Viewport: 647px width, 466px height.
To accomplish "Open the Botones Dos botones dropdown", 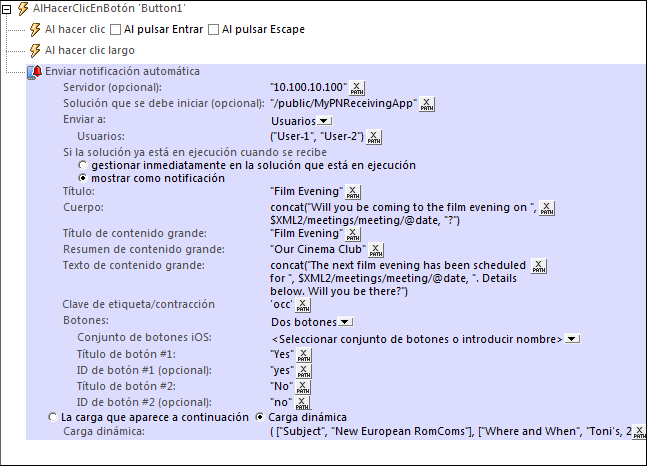I will 345,322.
